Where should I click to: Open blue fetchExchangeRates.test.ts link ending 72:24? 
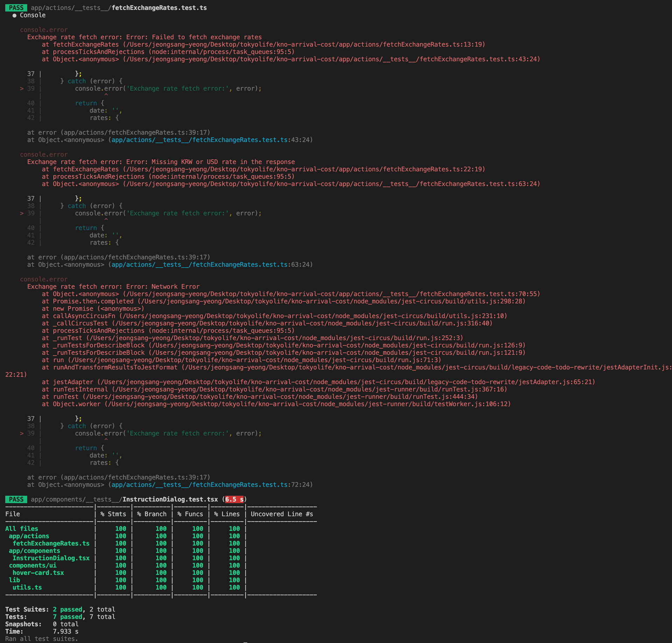pyautogui.click(x=199, y=484)
